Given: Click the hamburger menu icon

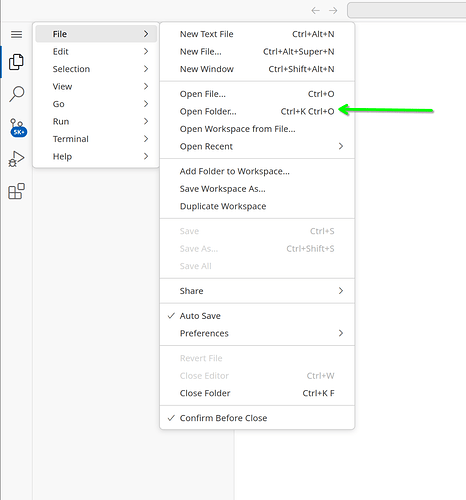Looking at the screenshot, I should point(16,34).
